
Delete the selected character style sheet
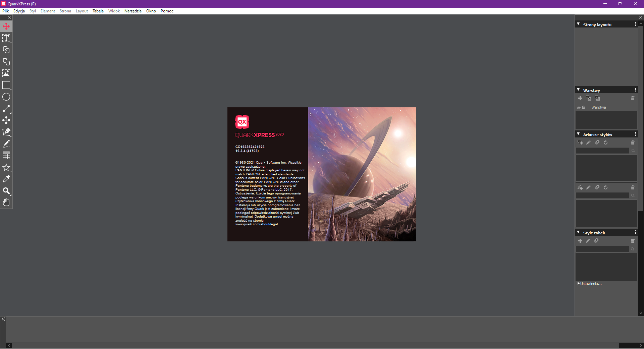point(633,187)
